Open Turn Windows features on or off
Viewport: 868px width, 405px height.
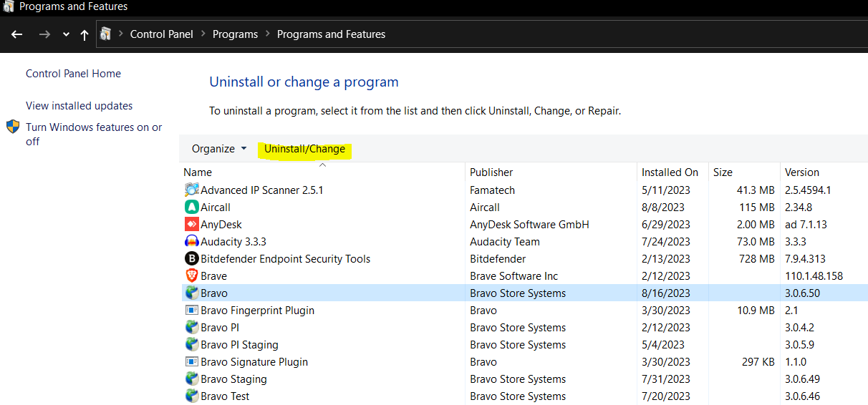[94, 135]
